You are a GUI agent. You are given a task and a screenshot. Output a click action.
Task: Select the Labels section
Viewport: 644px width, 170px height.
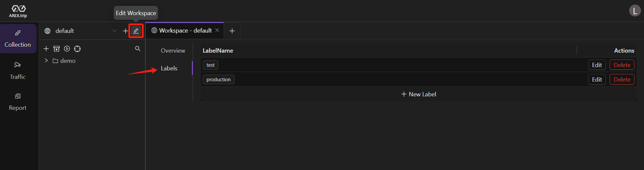coord(169,68)
